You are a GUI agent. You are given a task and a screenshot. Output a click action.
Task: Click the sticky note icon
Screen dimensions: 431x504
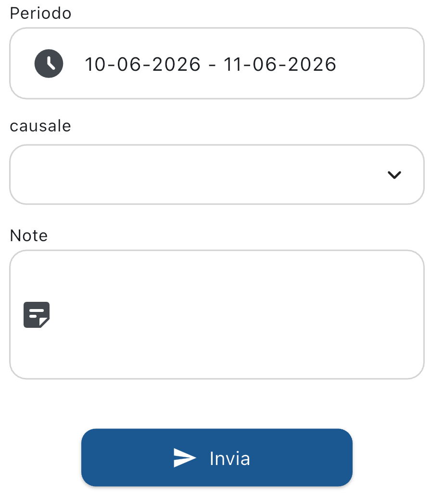point(37,315)
